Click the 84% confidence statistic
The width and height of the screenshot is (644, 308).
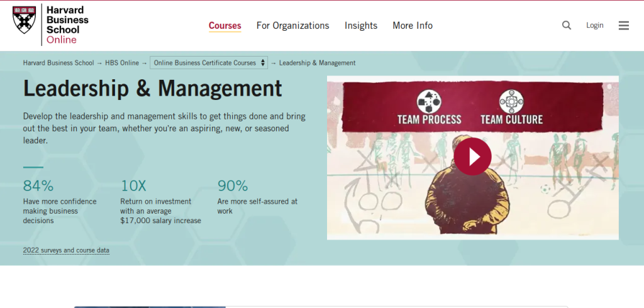(x=38, y=185)
